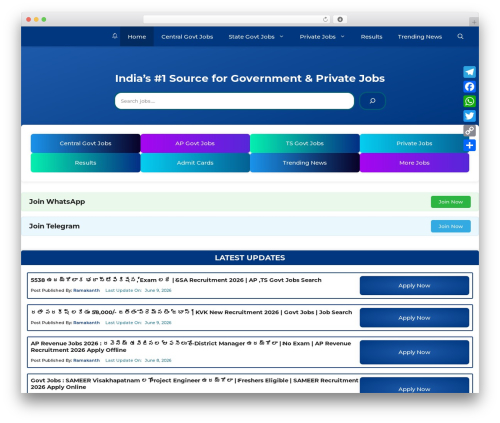Click Apply Now for KVK New Recruitment 2026

(x=414, y=318)
